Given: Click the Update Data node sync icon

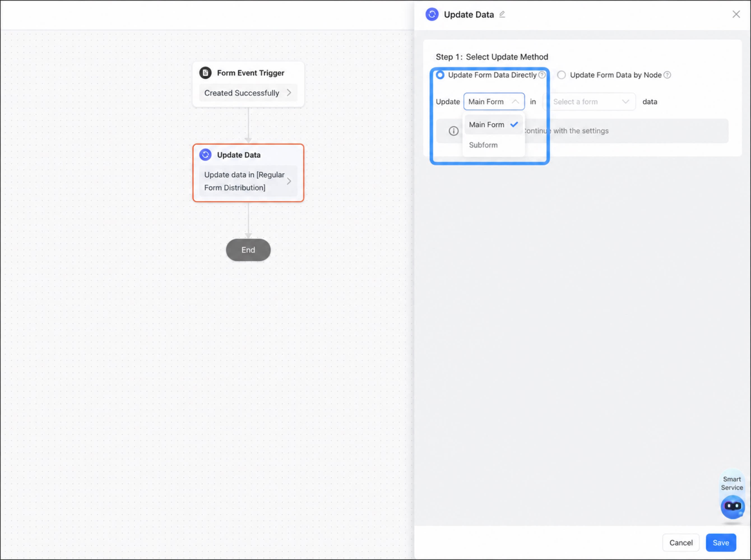Looking at the screenshot, I should point(205,155).
